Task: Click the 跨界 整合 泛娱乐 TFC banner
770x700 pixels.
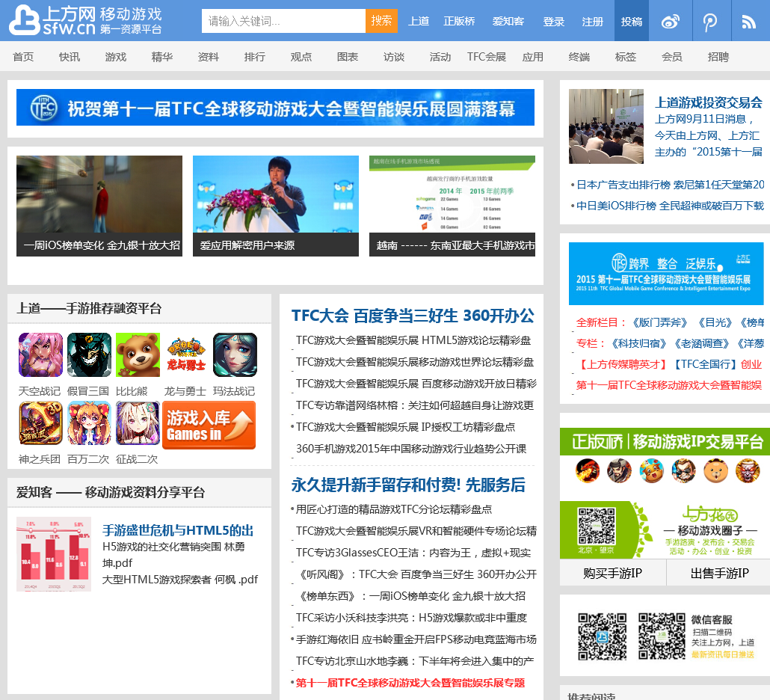Action: (x=666, y=274)
